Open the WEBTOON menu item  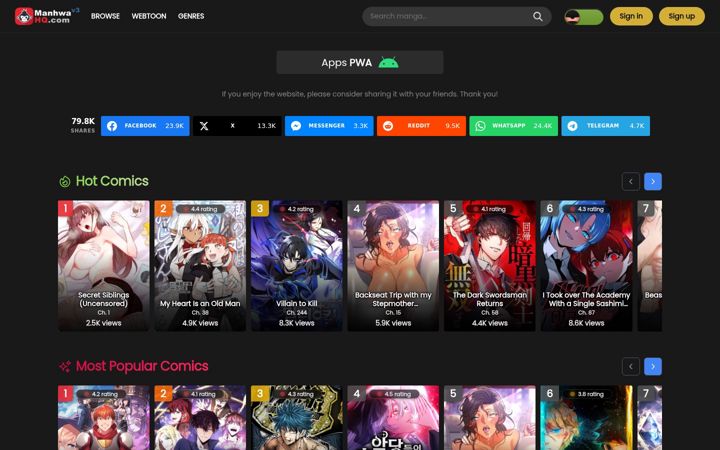[x=149, y=16]
